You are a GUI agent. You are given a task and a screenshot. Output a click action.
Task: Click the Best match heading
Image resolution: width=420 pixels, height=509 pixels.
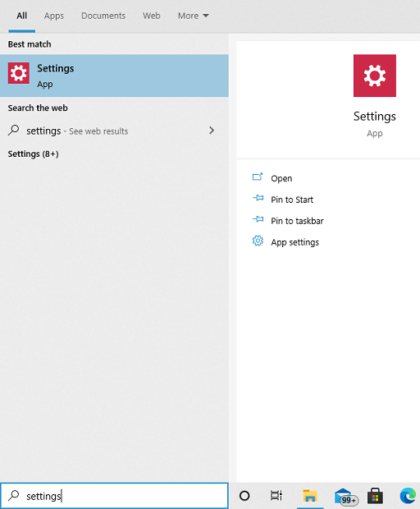tap(30, 44)
